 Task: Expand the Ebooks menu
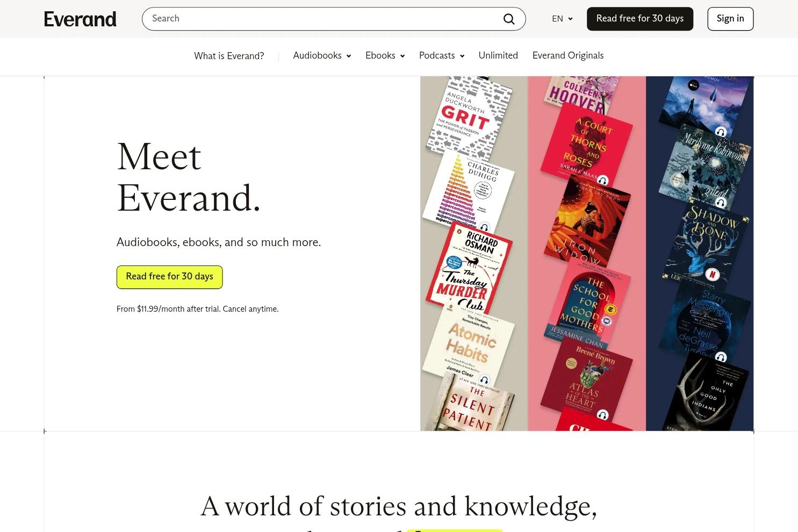coord(385,56)
